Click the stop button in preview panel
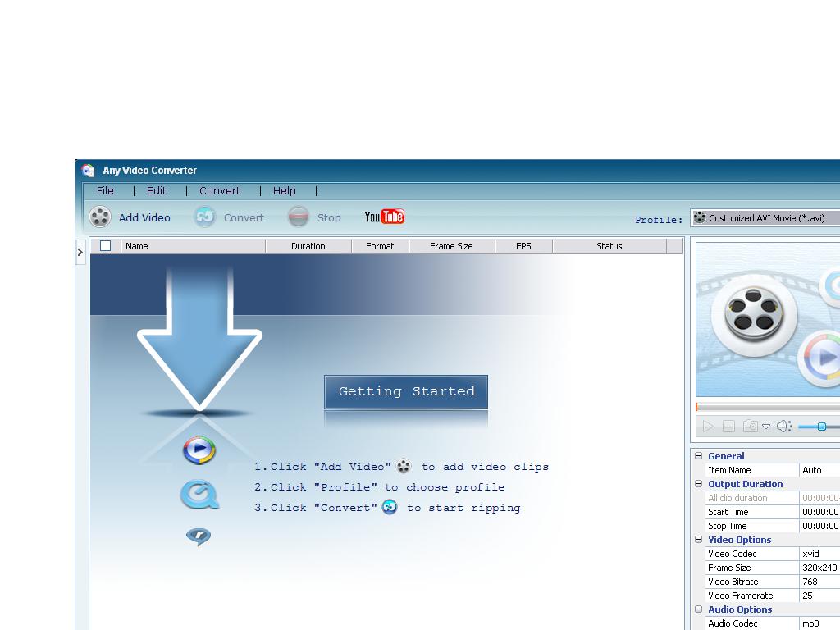This screenshot has height=630, width=840. (728, 427)
